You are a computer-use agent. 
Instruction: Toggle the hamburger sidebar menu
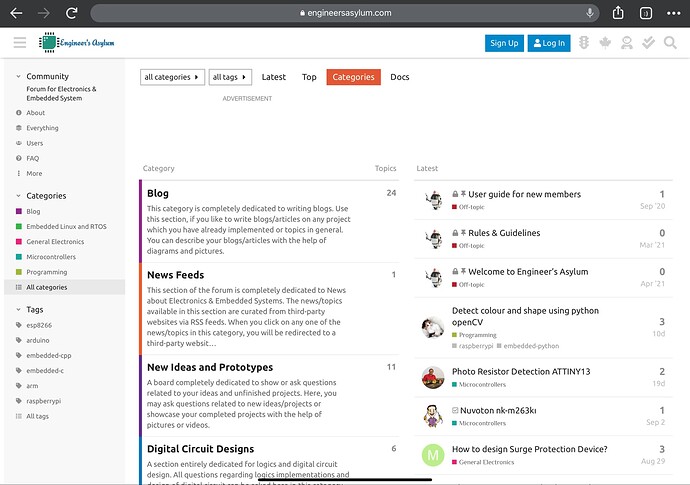click(x=20, y=43)
